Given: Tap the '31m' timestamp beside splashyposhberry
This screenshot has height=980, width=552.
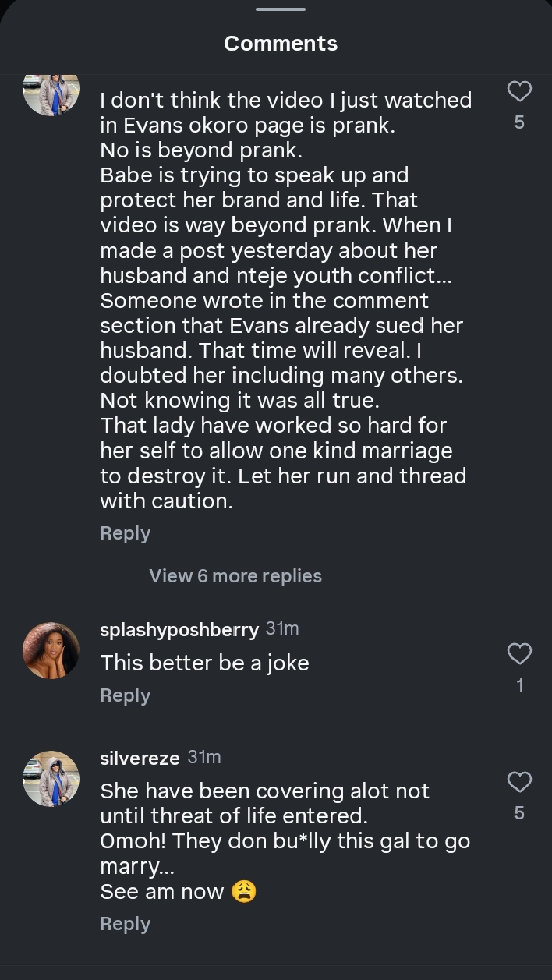Looking at the screenshot, I should [x=282, y=628].
